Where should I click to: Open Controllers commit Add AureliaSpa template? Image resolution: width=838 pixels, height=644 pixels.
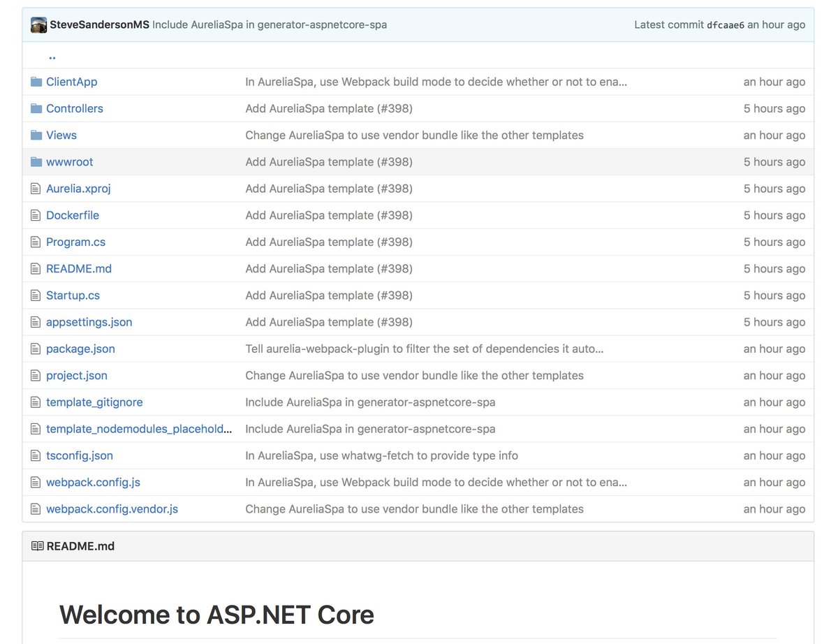(x=329, y=108)
